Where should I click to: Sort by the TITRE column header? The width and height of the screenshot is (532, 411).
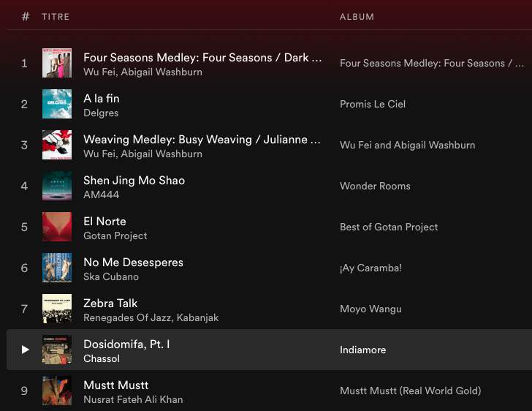pyautogui.click(x=56, y=17)
